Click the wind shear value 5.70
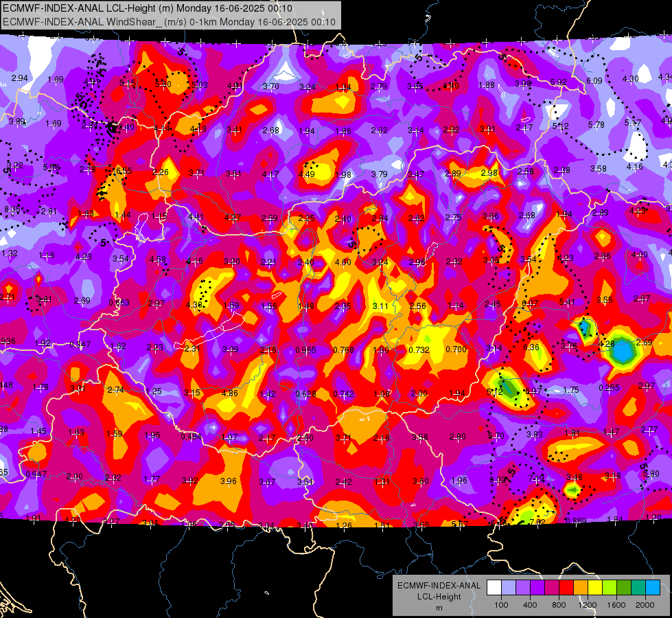The height and width of the screenshot is (618, 672). (496, 436)
